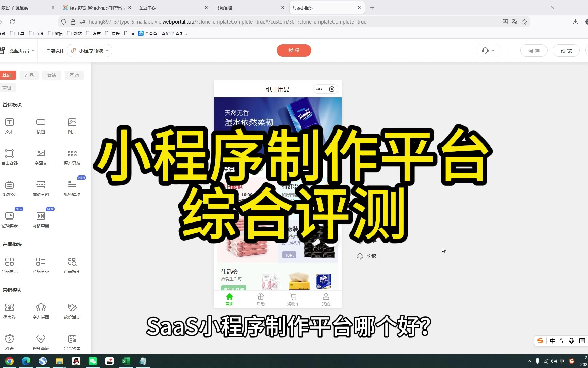The height and width of the screenshot is (368, 588).
Task: Open Microsoft Edge from the taskbar
Action: click(26, 361)
